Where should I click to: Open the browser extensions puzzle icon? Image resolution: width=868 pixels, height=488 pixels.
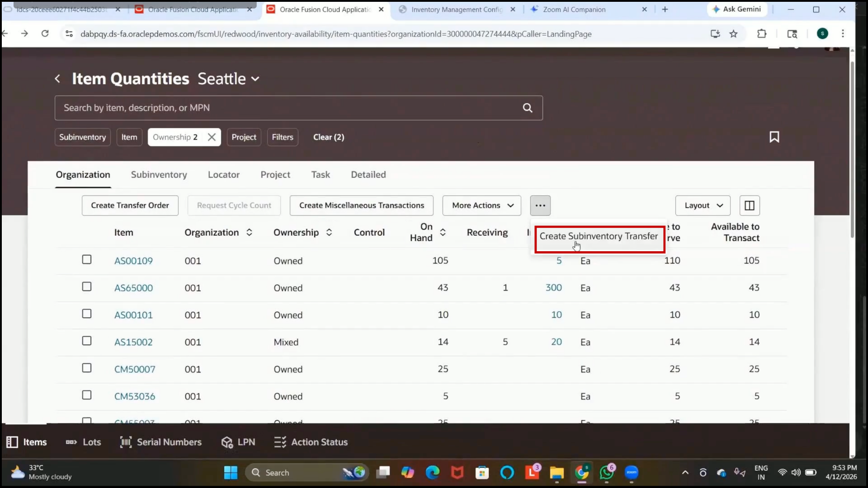click(x=762, y=33)
